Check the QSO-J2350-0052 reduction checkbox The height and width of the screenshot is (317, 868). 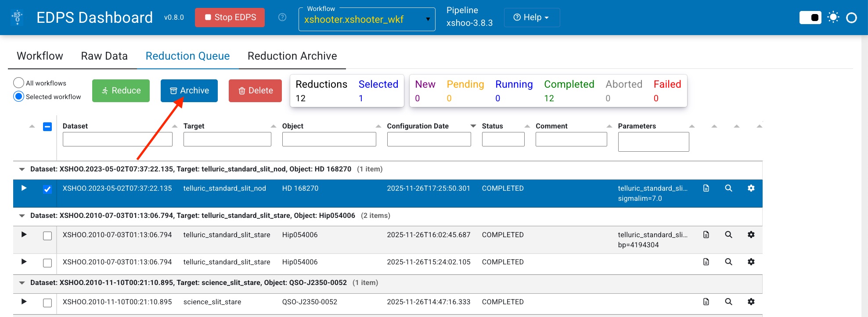(47, 303)
